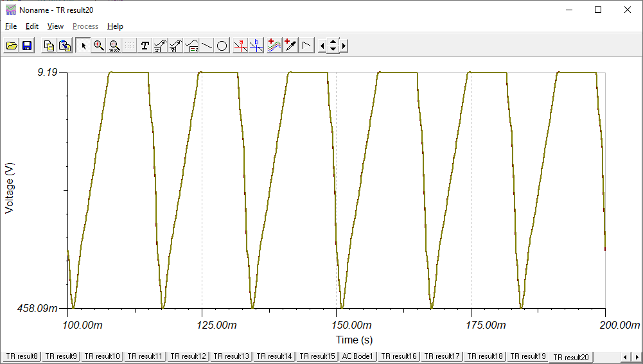This screenshot has width=643, height=364.
Task: Click the 200.00m time axis value
Action: [x=620, y=325]
